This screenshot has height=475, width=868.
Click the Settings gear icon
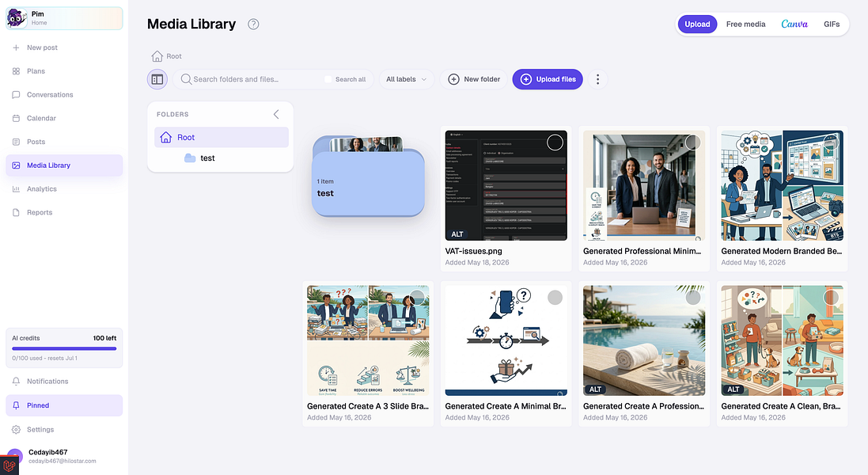(x=16, y=430)
